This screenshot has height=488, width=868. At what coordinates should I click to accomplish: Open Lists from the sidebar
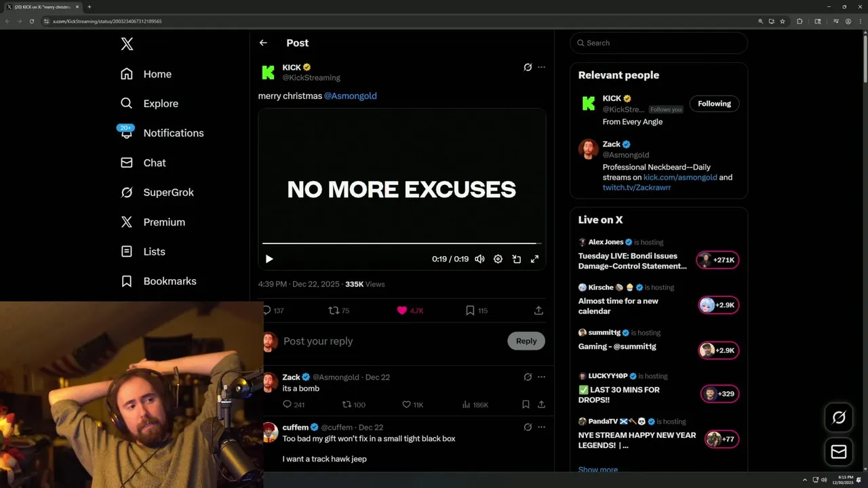point(144,251)
